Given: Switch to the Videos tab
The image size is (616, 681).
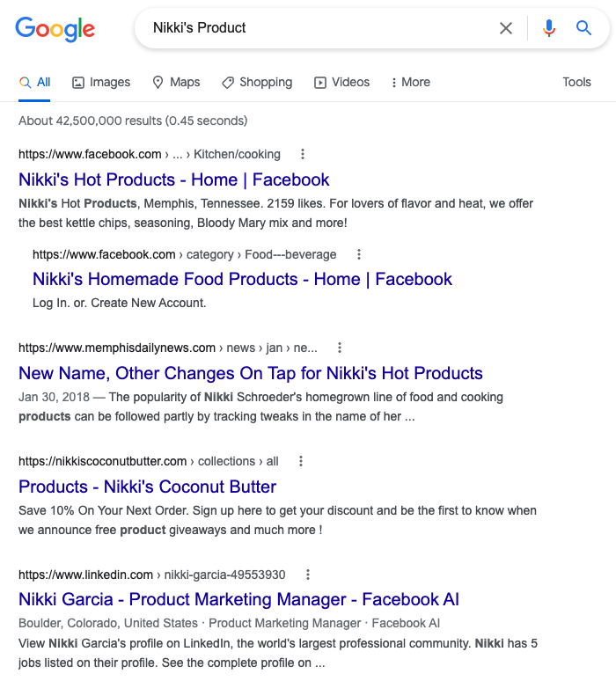Looking at the screenshot, I should [x=342, y=82].
